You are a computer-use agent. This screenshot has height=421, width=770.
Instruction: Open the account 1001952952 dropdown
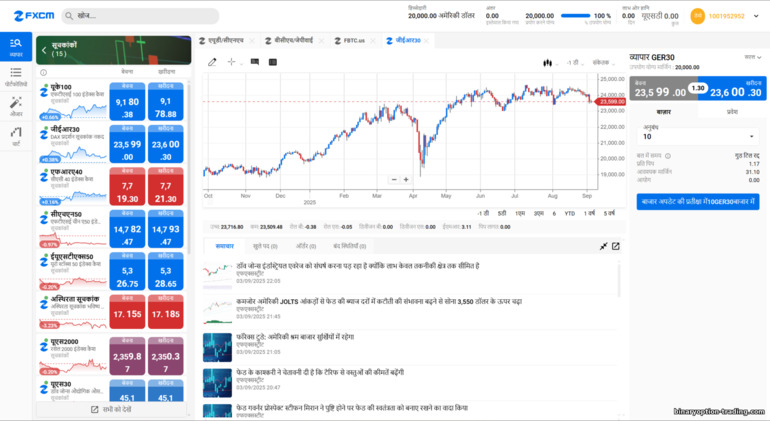756,16
